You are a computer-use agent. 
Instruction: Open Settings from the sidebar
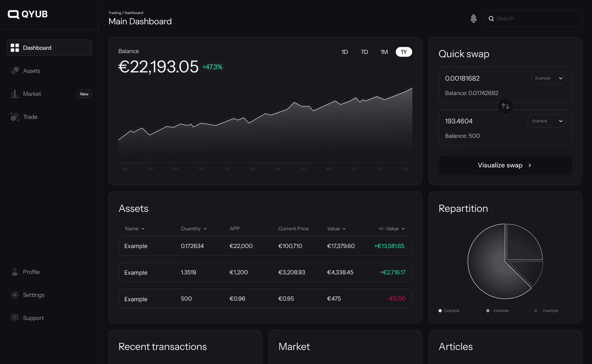pyautogui.click(x=34, y=295)
